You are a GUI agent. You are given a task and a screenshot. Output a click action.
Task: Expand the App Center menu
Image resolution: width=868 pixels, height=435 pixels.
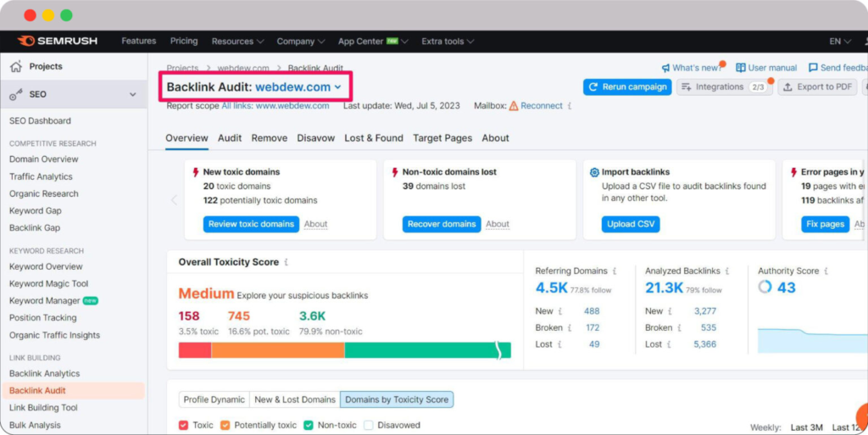pos(373,42)
